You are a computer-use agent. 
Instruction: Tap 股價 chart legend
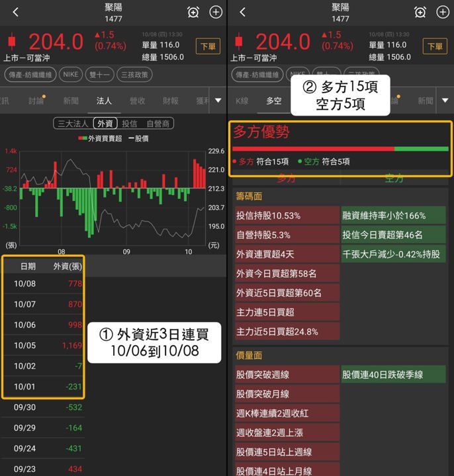138,138
